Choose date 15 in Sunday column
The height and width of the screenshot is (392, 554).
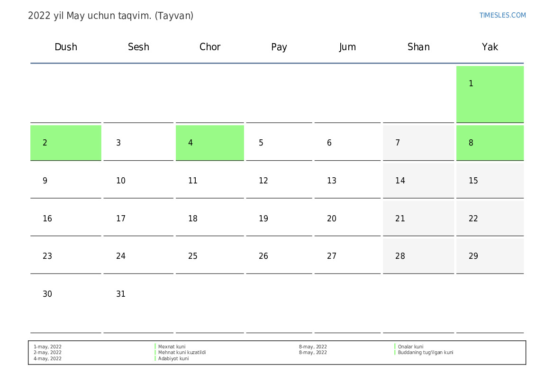pos(490,180)
